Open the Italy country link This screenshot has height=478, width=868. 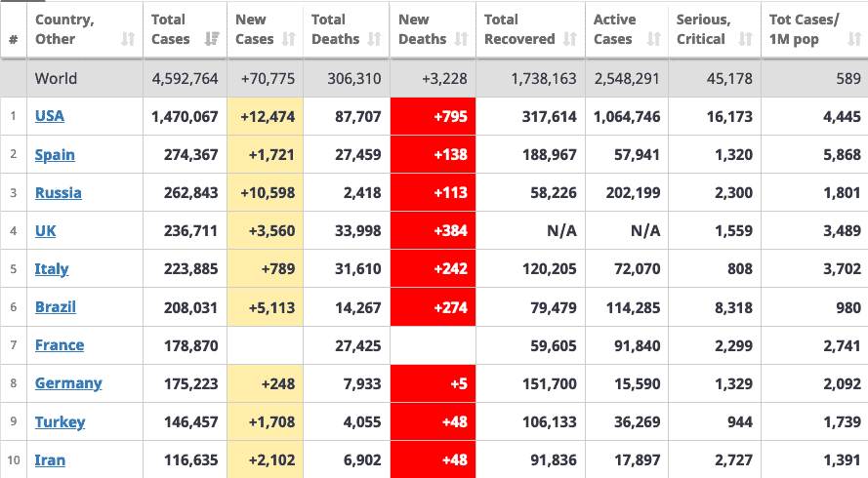click(52, 269)
